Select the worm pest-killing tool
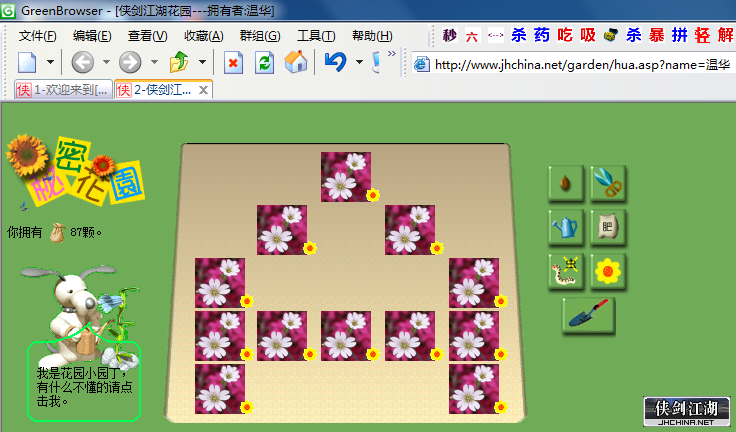Image resolution: width=736 pixels, height=432 pixels. coord(566,271)
